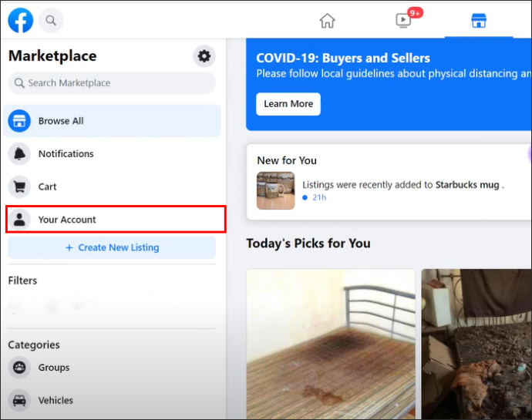Screen dimensions: 532x420
Task: Click the Filters heading
Action: tap(22, 281)
